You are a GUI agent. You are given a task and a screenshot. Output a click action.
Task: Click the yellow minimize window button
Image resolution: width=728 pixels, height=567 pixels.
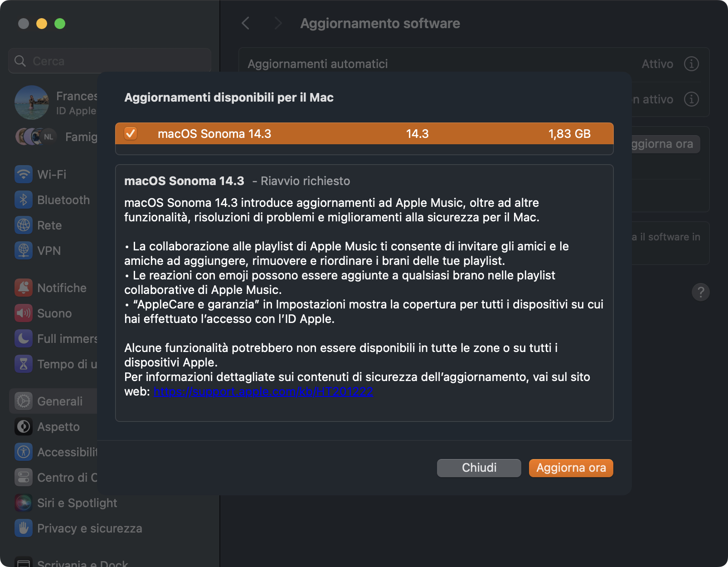click(42, 24)
